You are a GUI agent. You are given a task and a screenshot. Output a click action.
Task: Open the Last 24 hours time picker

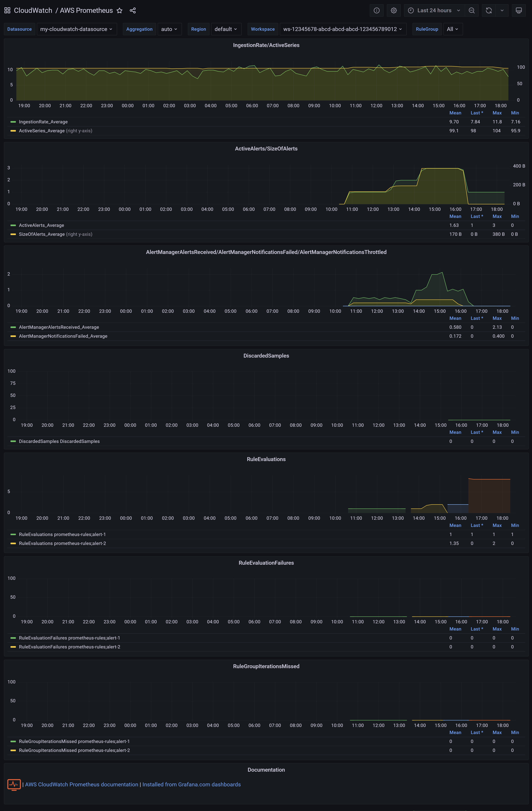pos(434,11)
